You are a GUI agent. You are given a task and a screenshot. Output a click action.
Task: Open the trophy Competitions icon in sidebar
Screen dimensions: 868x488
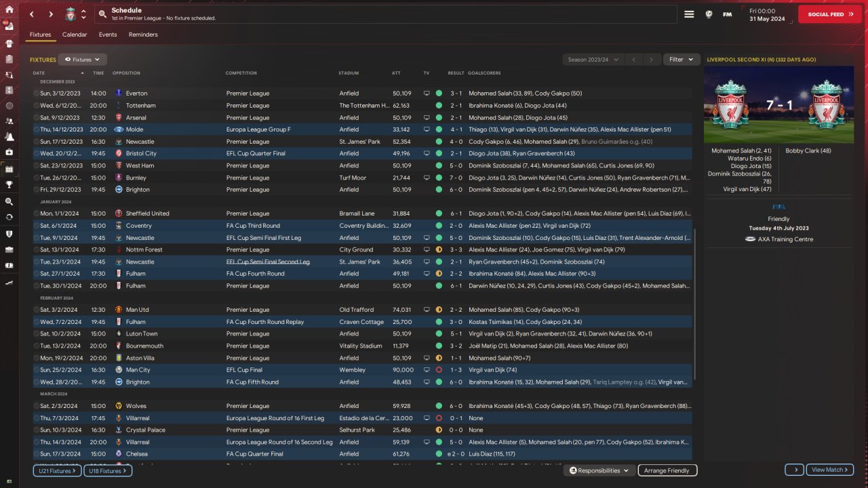[9, 184]
